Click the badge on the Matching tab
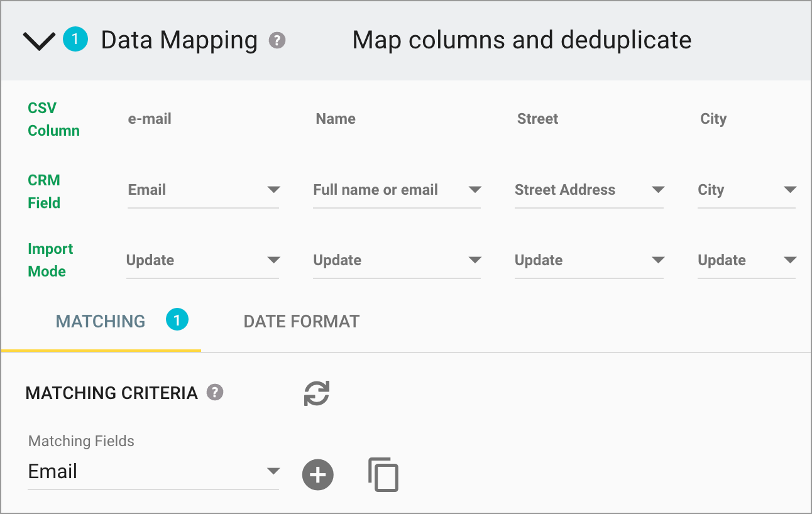The height and width of the screenshot is (514, 812). pyautogui.click(x=177, y=320)
